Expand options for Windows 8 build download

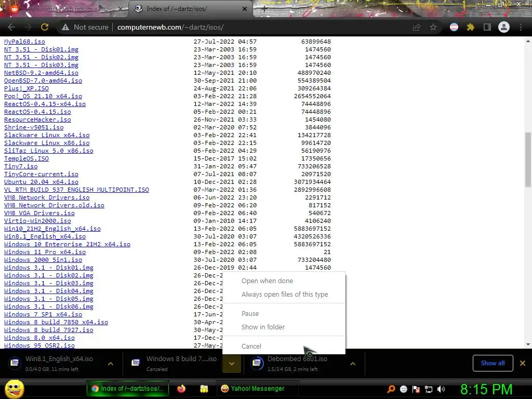coord(232,364)
